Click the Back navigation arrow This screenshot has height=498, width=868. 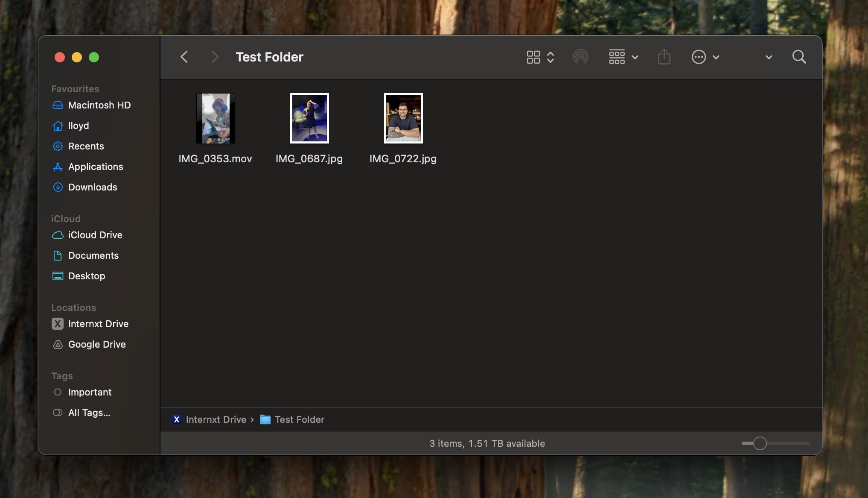(184, 57)
